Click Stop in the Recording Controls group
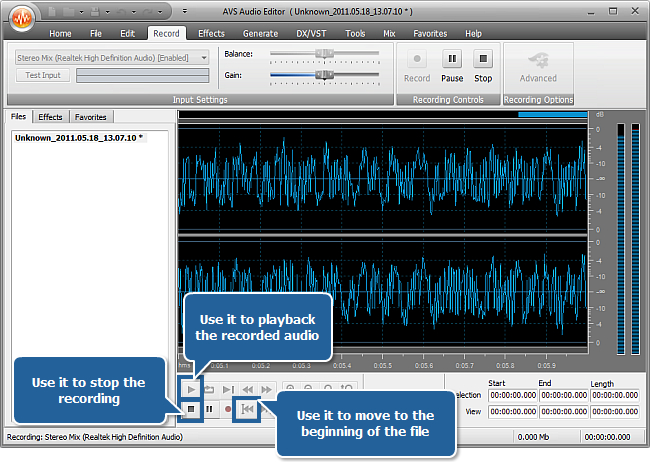Screen dimensions: 650x462 483,66
